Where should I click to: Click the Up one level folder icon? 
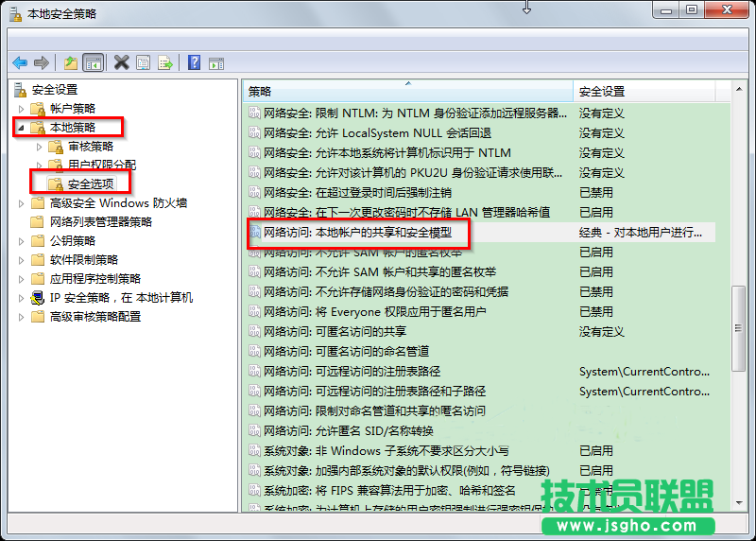[71, 62]
